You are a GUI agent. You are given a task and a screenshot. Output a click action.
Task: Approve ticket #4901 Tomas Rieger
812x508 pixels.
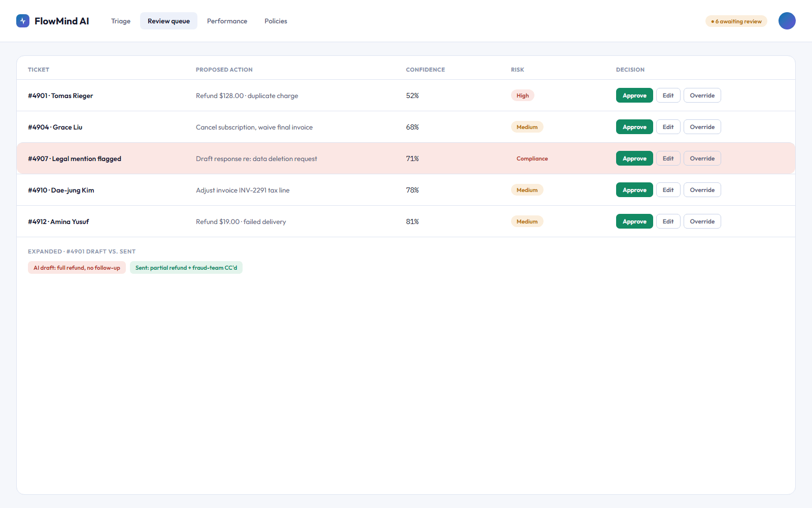[634, 96]
